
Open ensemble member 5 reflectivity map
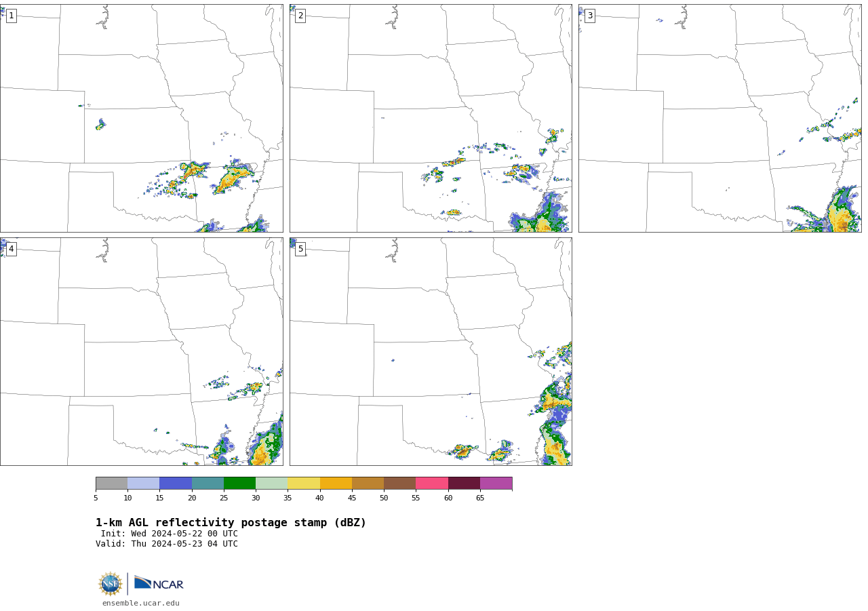click(431, 351)
